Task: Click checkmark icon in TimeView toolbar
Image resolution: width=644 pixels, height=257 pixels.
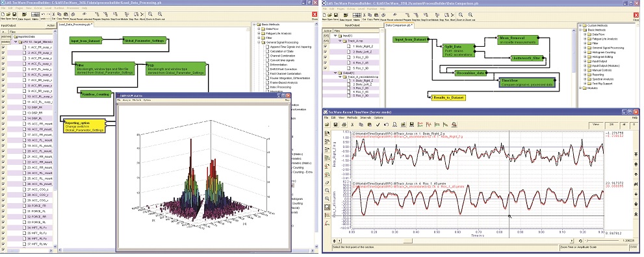Action: [378, 124]
